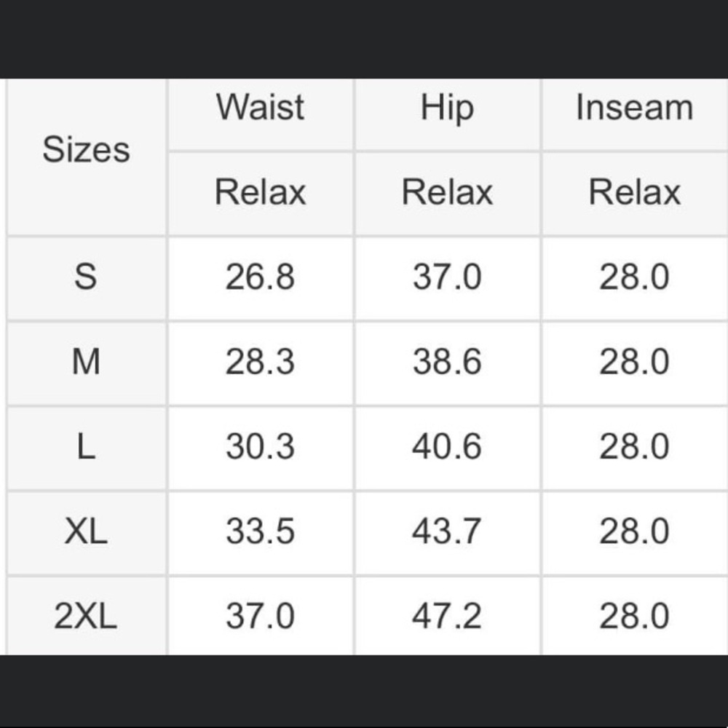The height and width of the screenshot is (728, 728).
Task: Click the Relax subheader under Waist
Action: 260,193
